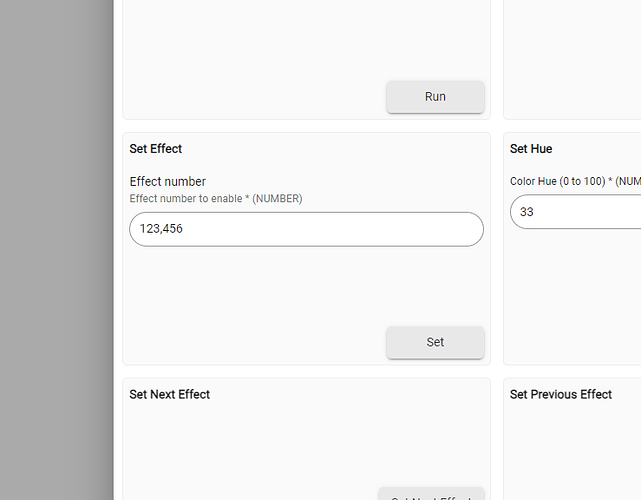Image resolution: width=641 pixels, height=500 pixels.
Task: Click the partially visible Set Next Effect button
Action: pos(431,494)
